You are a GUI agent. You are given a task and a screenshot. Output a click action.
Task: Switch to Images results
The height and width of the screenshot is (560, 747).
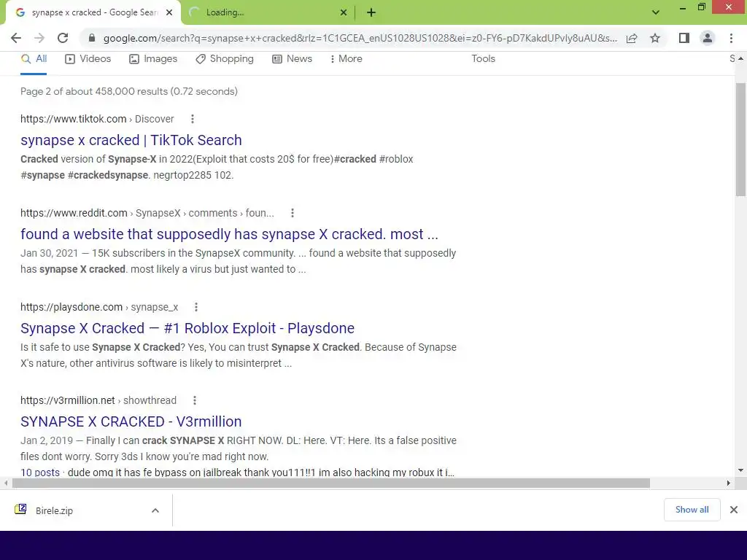(153, 58)
